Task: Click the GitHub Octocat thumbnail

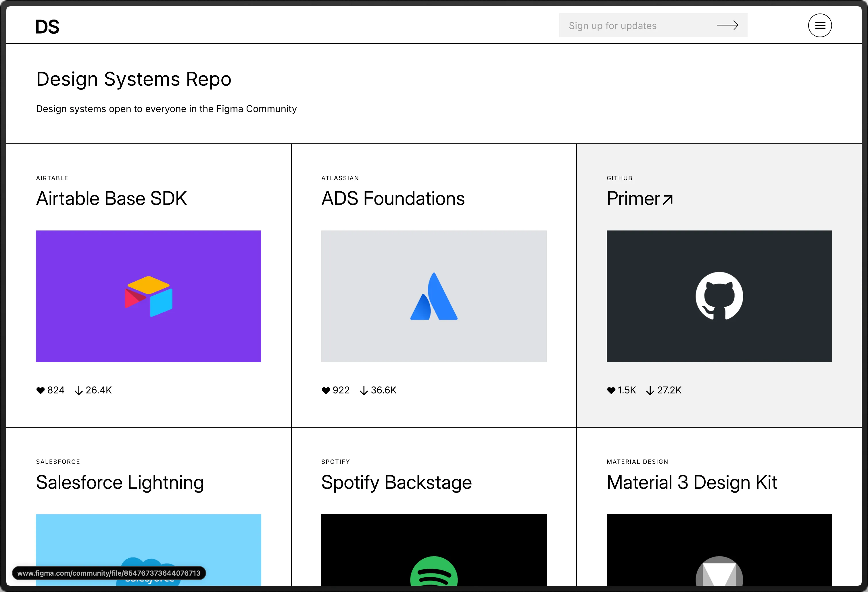Action: coord(719,296)
